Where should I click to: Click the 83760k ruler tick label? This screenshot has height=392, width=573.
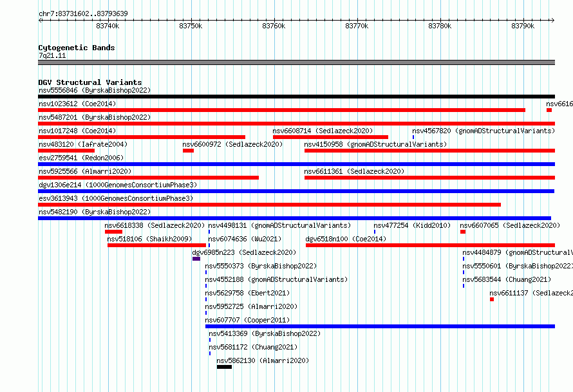(x=274, y=26)
